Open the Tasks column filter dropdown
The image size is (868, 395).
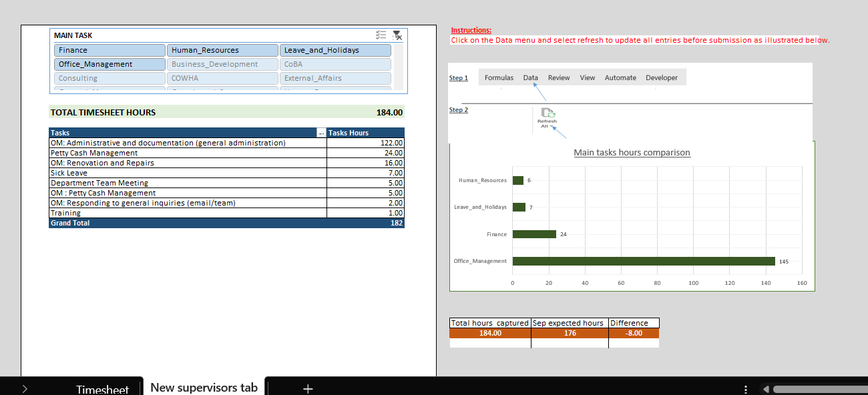[x=321, y=133]
